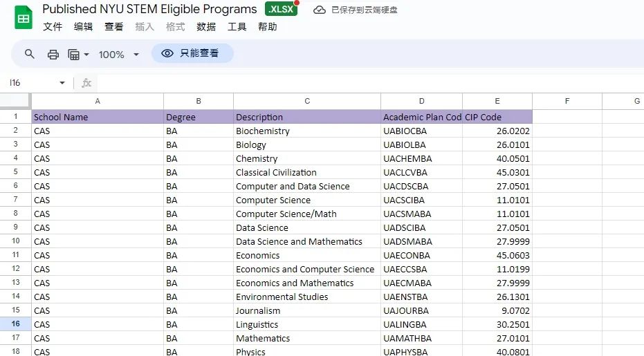Screen dimensions: 644x356
Task: Click the UADSMABA plan code cell
Action: click(421, 241)
